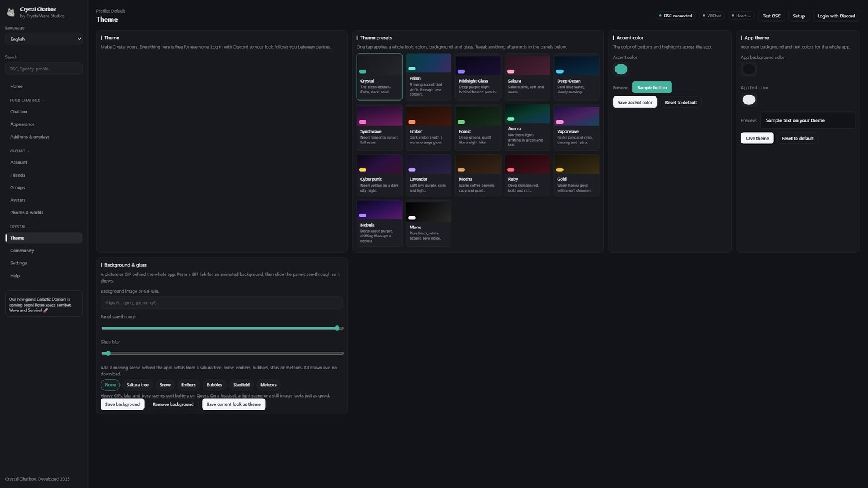Open the Avatars page
The width and height of the screenshot is (868, 488).
click(x=44, y=200)
